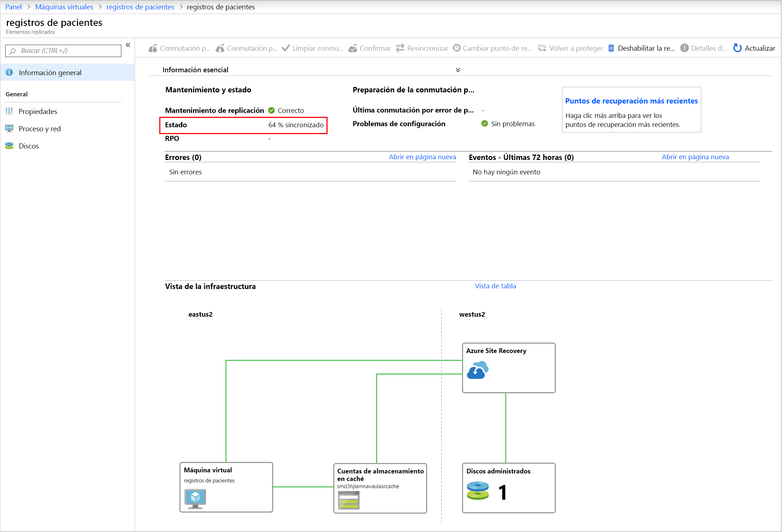The image size is (782, 532).
Task: Click the Discos administrados disk icon
Action: coord(477,491)
